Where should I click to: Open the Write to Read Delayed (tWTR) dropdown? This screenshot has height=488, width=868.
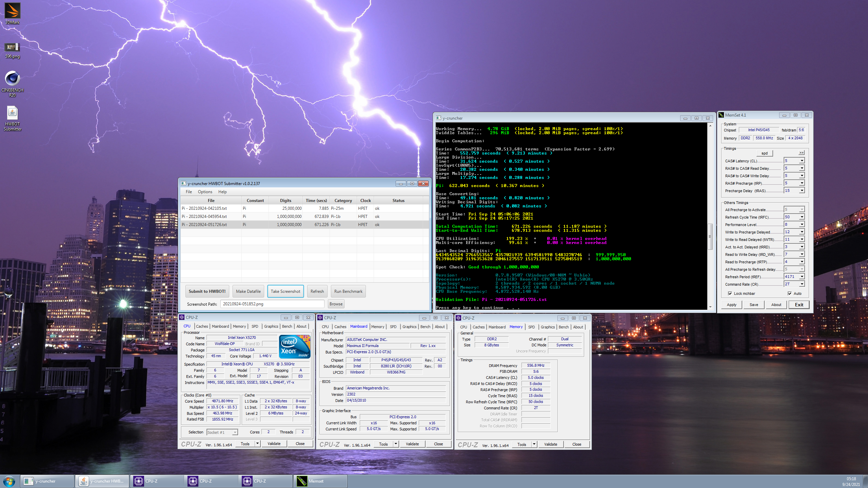click(x=802, y=240)
